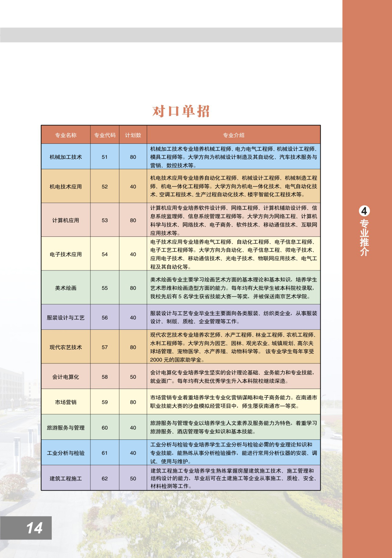Screen dimensions: 392x558
Task: Click the 计算机应用 major name cell
Action: pos(66,220)
